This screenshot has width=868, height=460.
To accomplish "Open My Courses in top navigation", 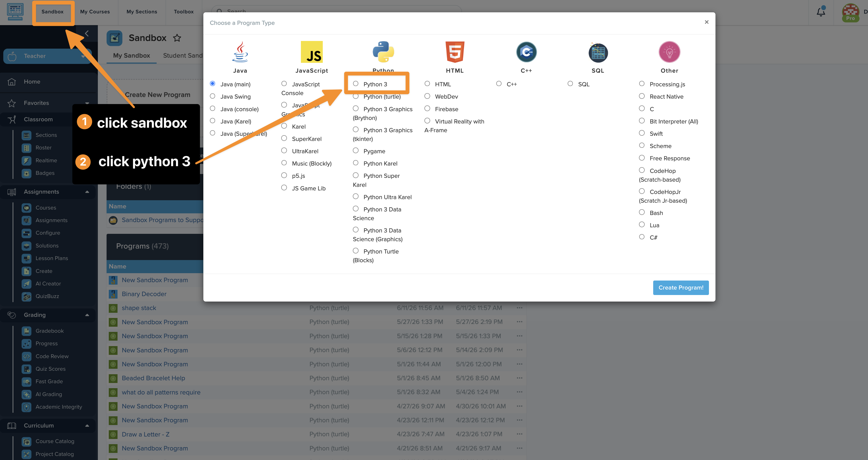I will click(x=95, y=12).
